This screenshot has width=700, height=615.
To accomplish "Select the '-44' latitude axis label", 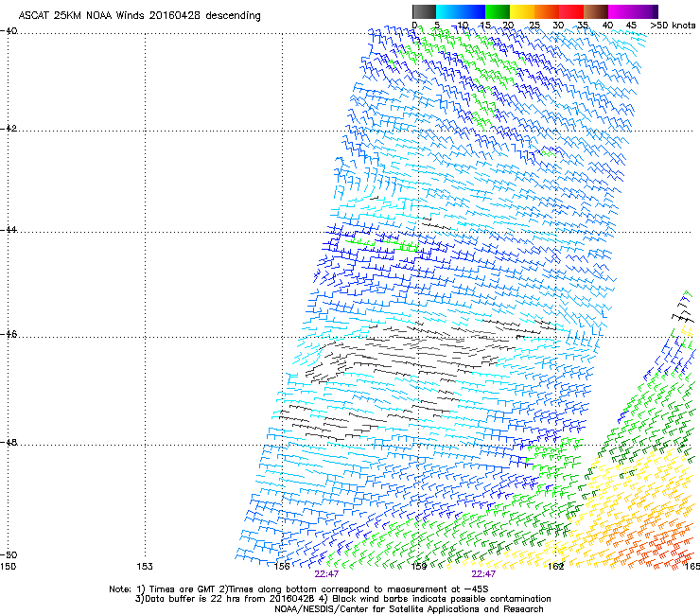I will [9, 230].
